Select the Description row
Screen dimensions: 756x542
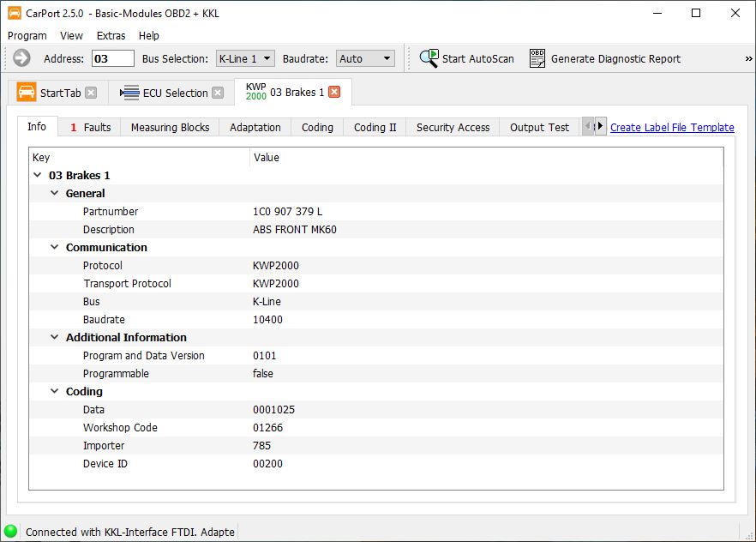376,229
